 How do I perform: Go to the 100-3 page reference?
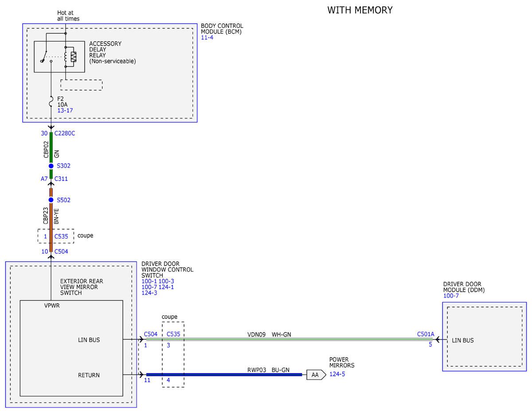click(x=167, y=281)
